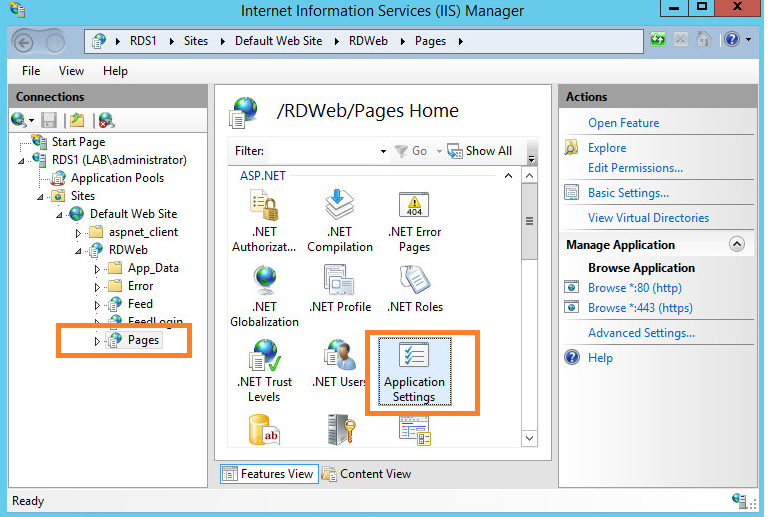Expand the App_Data tree node
Screen dimensions: 773x517
(x=97, y=269)
